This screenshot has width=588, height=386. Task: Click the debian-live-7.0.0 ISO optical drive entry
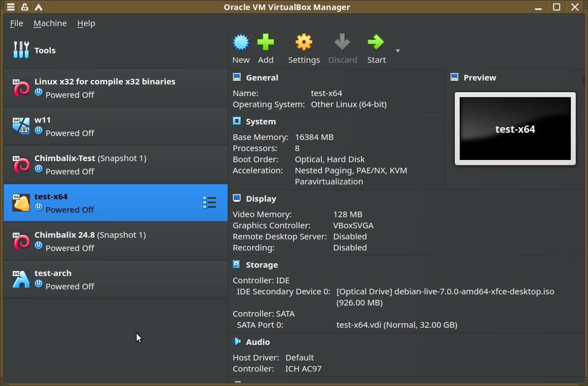(x=445, y=297)
